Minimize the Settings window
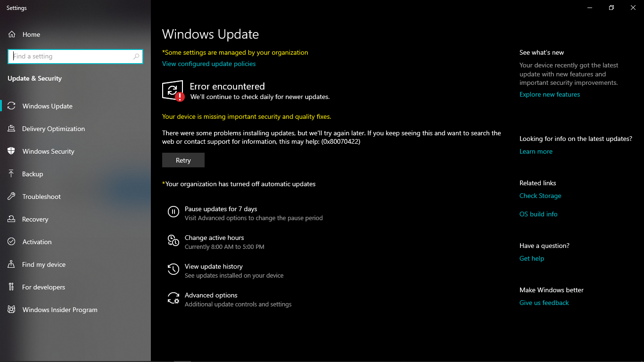This screenshot has width=644, height=362. 590,8
